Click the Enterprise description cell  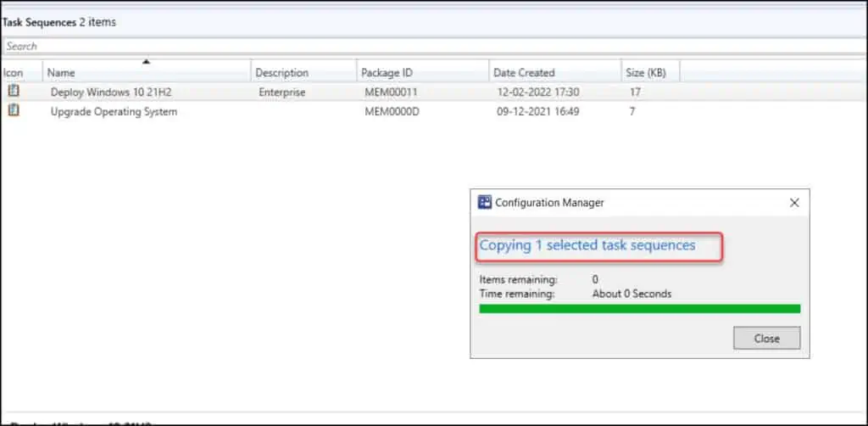(281, 92)
